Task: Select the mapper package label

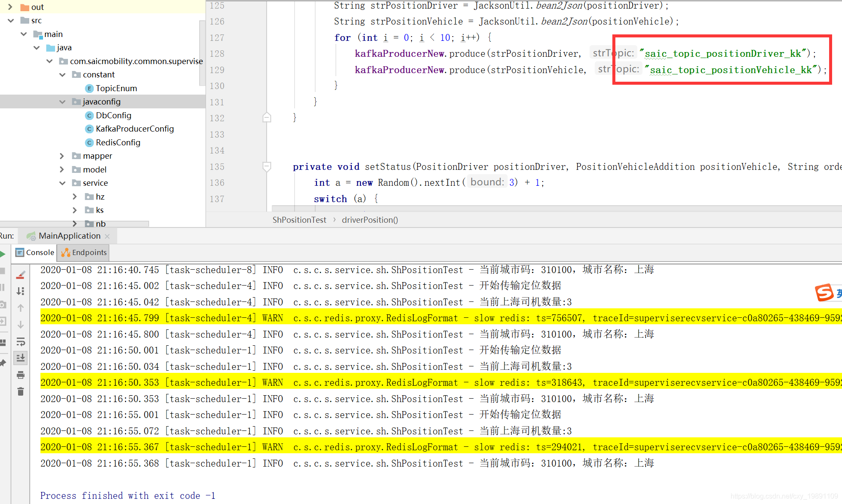Action: pos(97,156)
